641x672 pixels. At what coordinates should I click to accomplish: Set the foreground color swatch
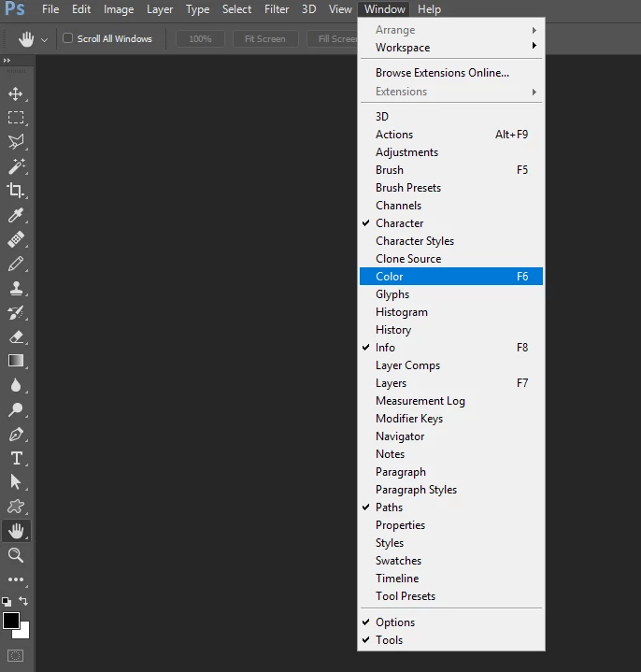10,621
